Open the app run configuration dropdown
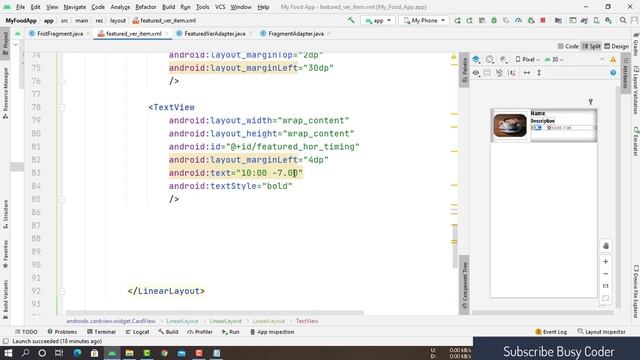This screenshot has width=640, height=360. pos(378,20)
